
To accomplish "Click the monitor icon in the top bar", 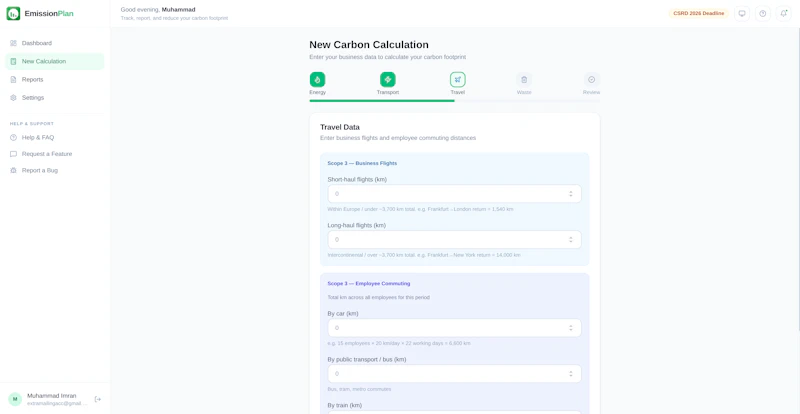I will pos(742,14).
